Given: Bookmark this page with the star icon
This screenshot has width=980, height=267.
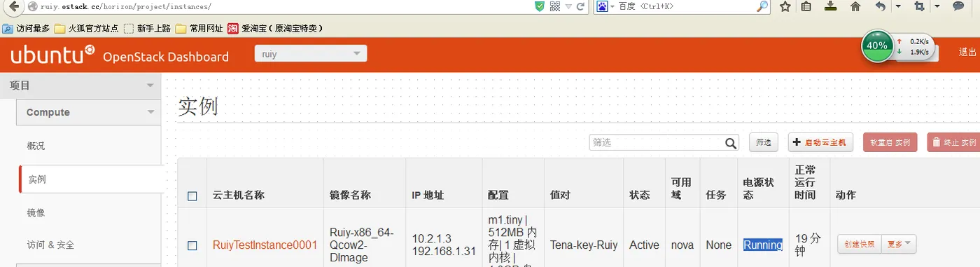Looking at the screenshot, I should coord(785,6).
